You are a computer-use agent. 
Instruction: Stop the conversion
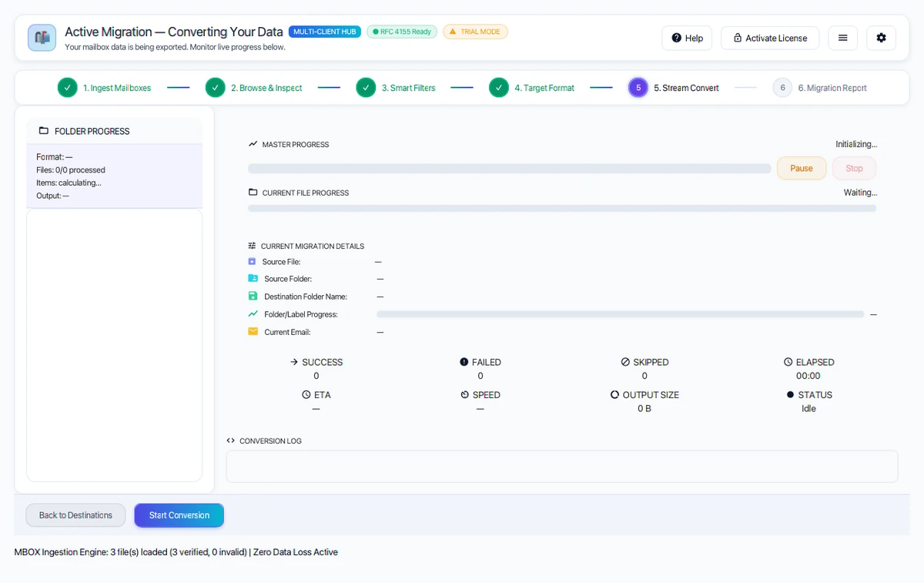[x=854, y=168]
